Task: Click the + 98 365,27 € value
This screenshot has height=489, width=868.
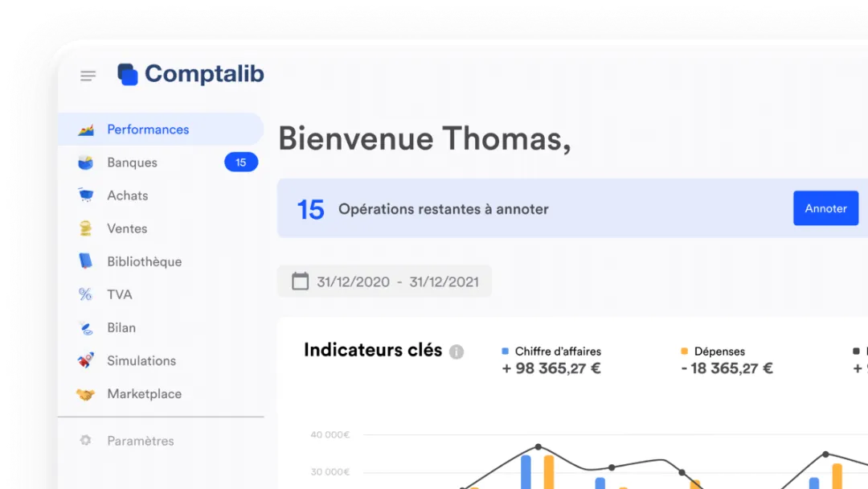Action: (x=551, y=368)
